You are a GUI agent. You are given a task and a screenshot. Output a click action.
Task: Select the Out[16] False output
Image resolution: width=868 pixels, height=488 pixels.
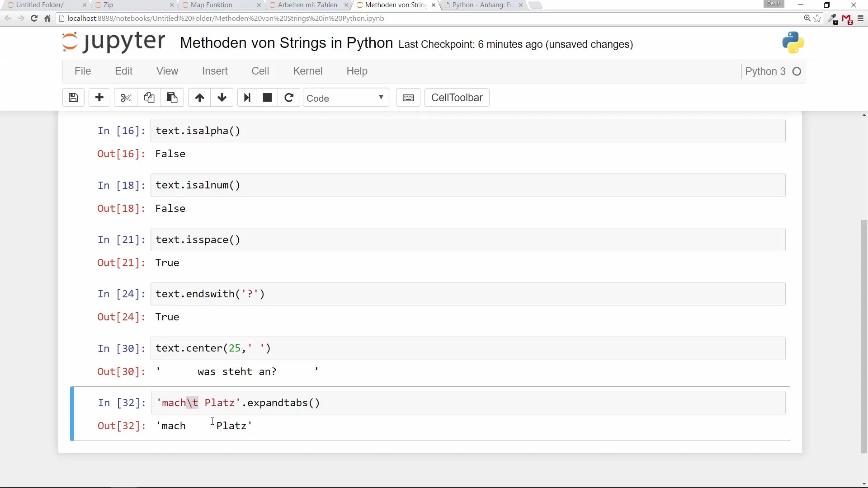pyautogui.click(x=170, y=154)
